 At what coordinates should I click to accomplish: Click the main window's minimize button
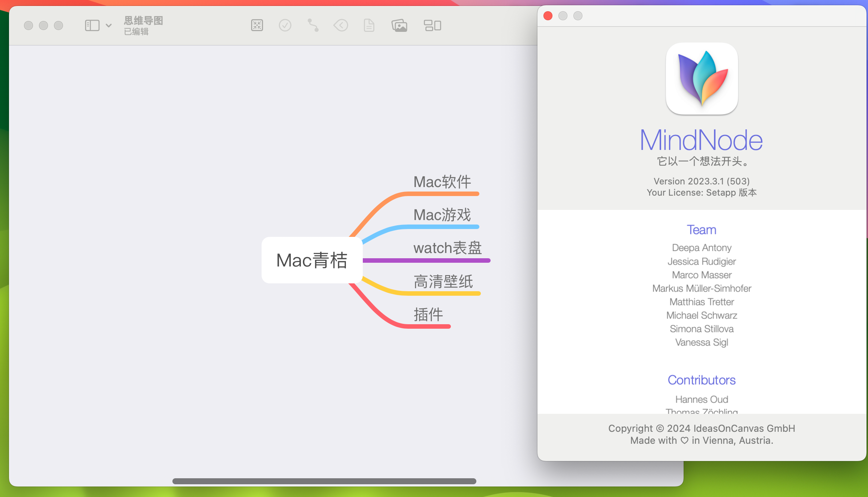pyautogui.click(x=43, y=25)
